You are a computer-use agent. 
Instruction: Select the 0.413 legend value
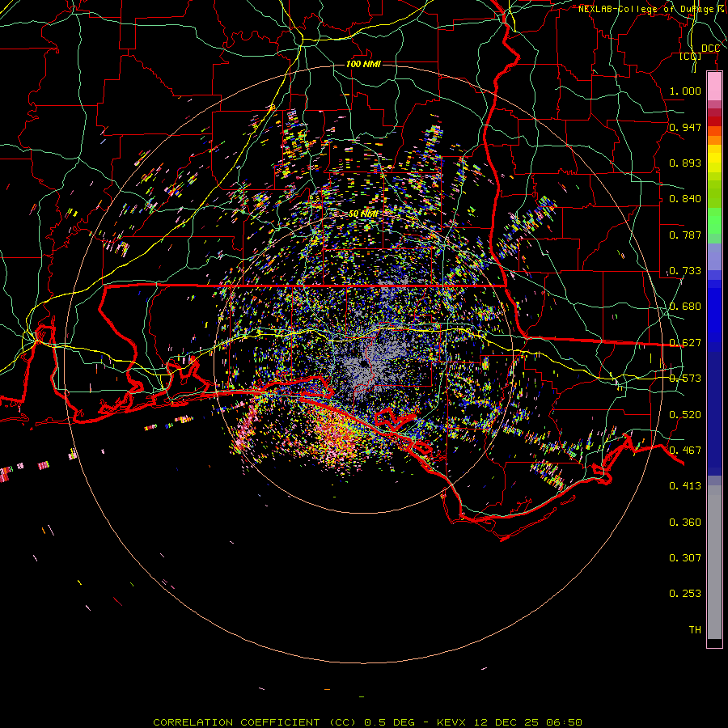[685, 486]
